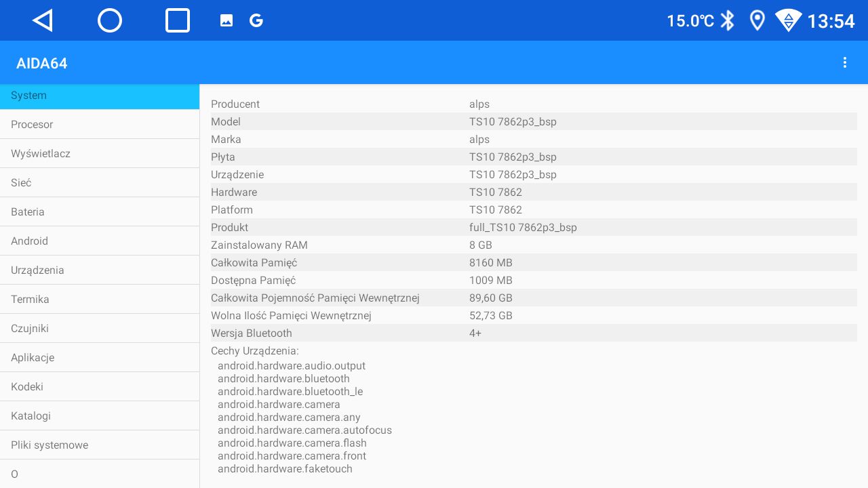Open the Czujniki category
The image size is (868, 488).
tap(100, 329)
